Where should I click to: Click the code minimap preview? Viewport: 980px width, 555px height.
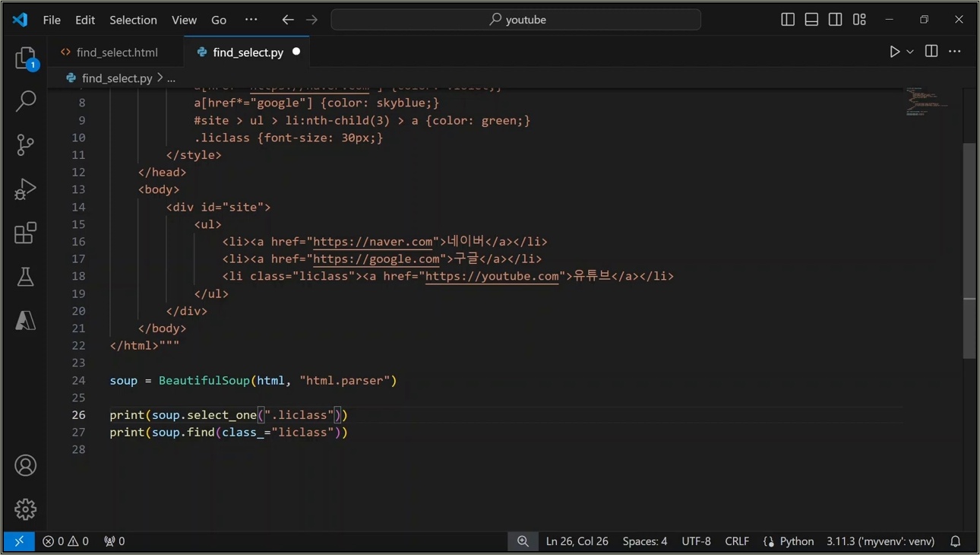[x=928, y=102]
